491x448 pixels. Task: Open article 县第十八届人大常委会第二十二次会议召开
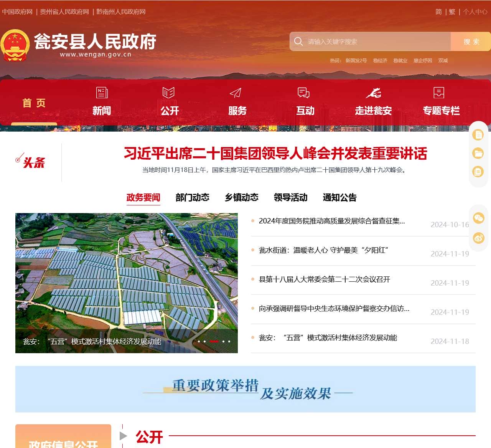tap(324, 279)
